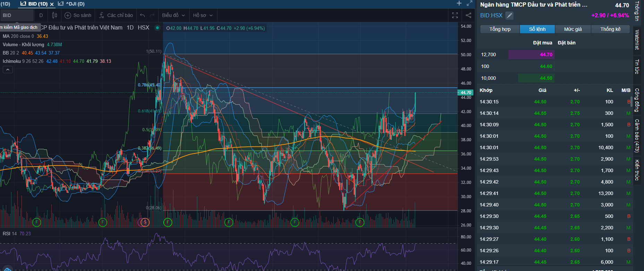Switch to the Tổng hợp tab
This screenshot has width=644, height=271.
pyautogui.click(x=500, y=29)
